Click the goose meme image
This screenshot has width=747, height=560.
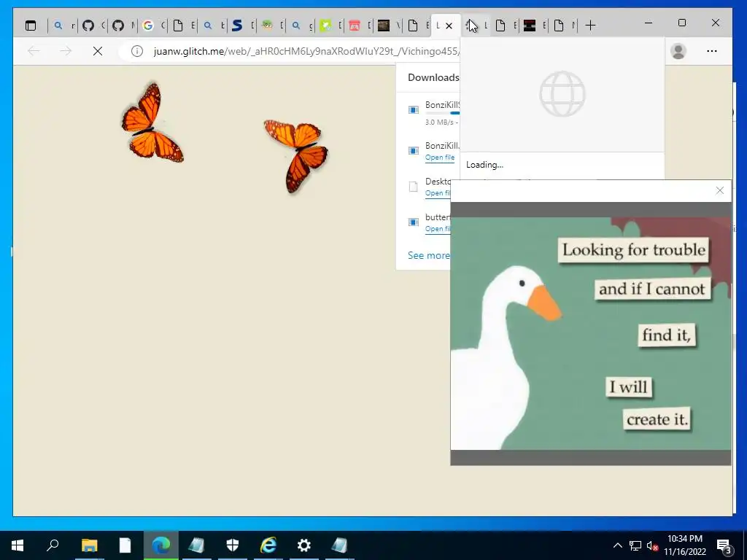point(591,333)
